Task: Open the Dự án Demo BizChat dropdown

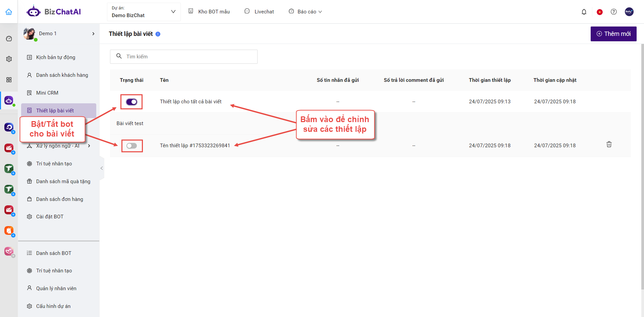Action: point(144,12)
